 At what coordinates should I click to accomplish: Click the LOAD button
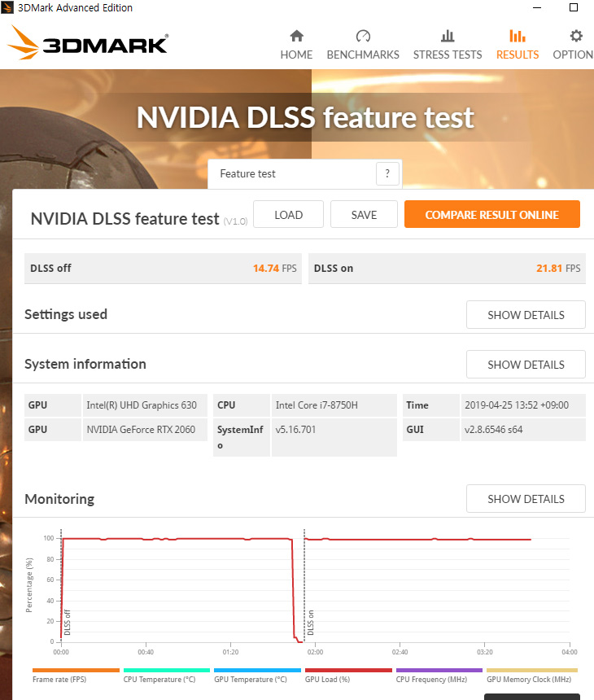click(288, 214)
